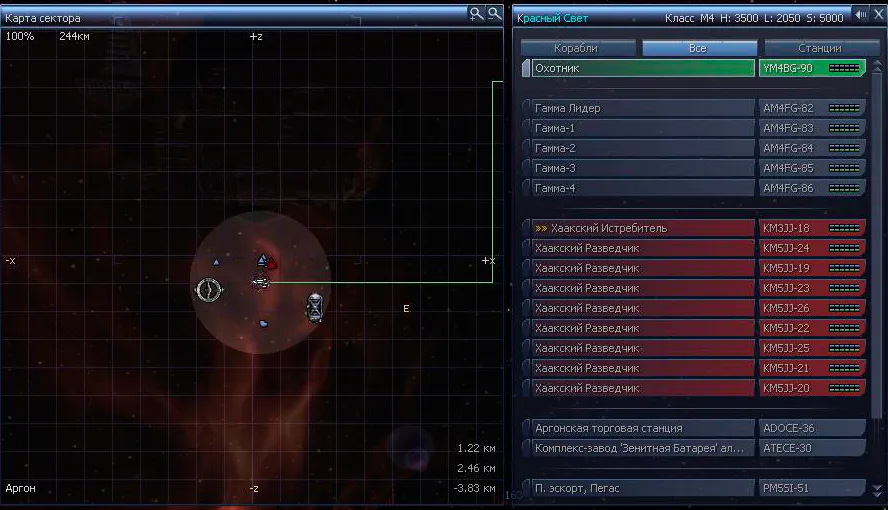
Task: Click the Красный Свет sector name
Action: (552, 18)
